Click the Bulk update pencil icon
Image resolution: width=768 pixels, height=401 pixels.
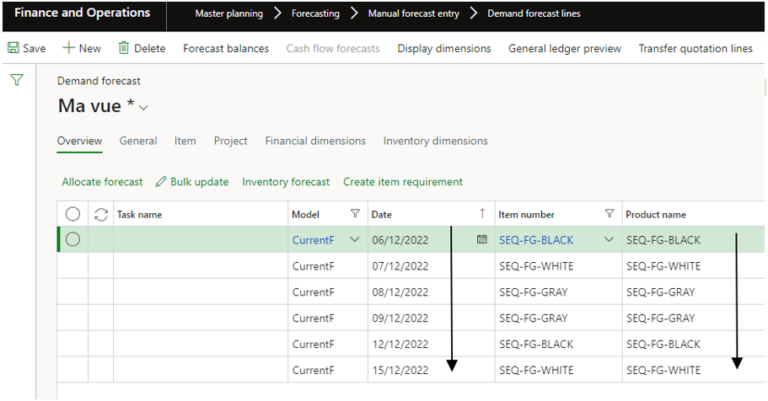(x=162, y=182)
